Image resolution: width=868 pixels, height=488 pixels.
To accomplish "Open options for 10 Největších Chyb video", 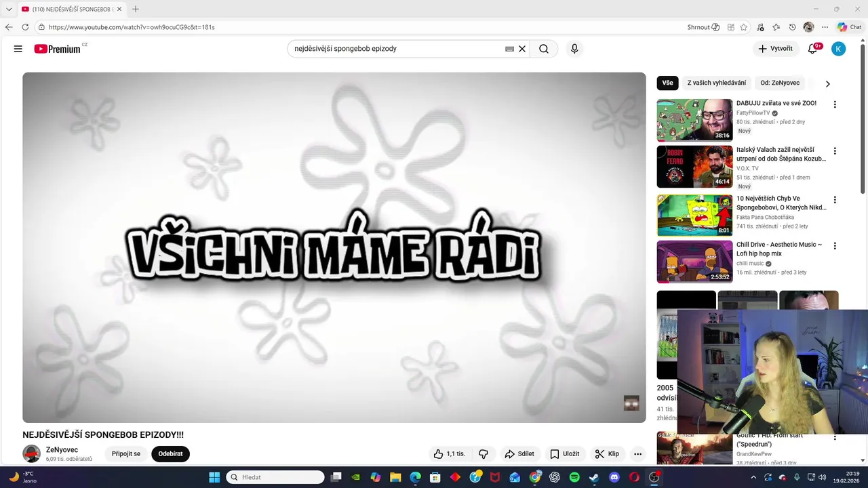I will coord(835,200).
